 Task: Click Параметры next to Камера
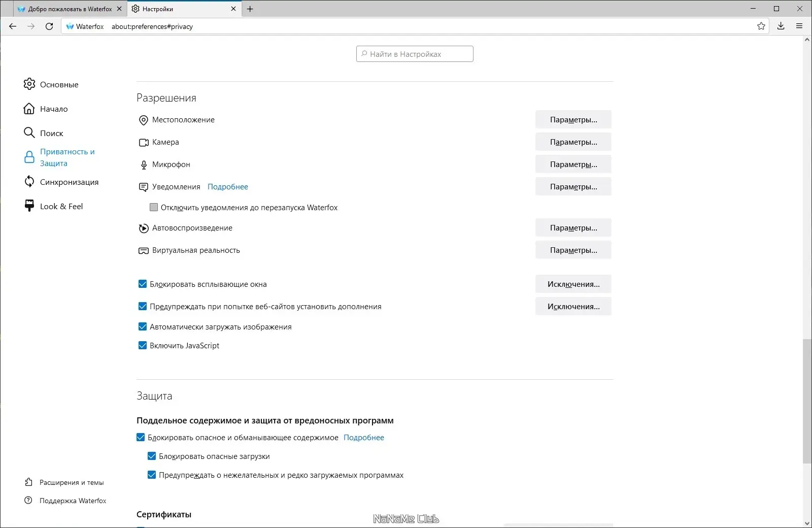click(573, 142)
